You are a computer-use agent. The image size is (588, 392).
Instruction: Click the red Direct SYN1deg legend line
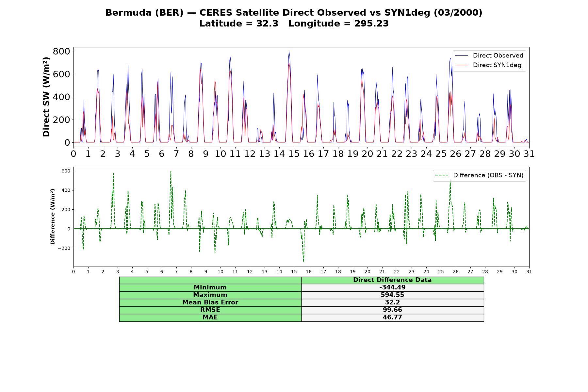(462, 65)
